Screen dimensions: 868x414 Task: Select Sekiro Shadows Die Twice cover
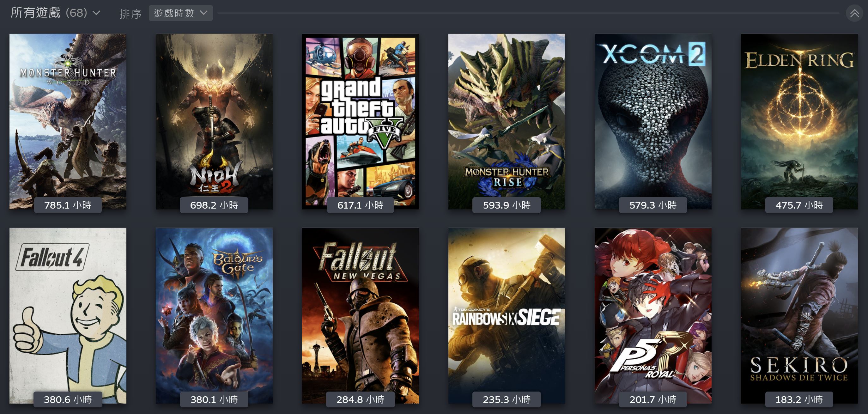click(x=799, y=316)
